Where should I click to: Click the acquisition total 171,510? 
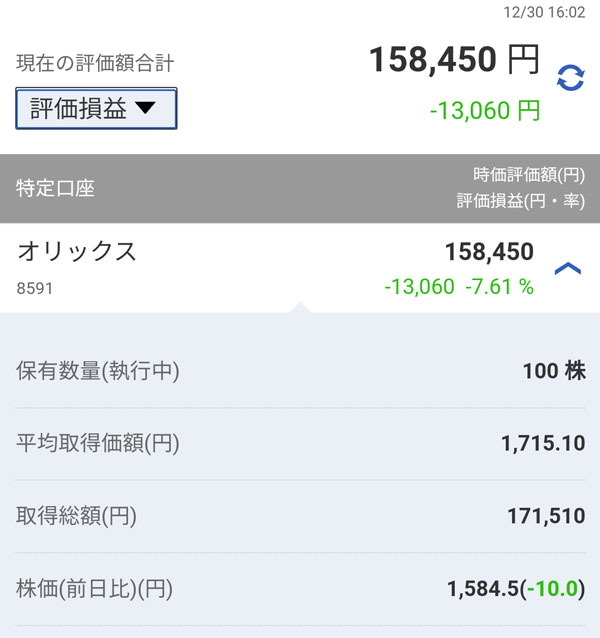pyautogui.click(x=546, y=516)
